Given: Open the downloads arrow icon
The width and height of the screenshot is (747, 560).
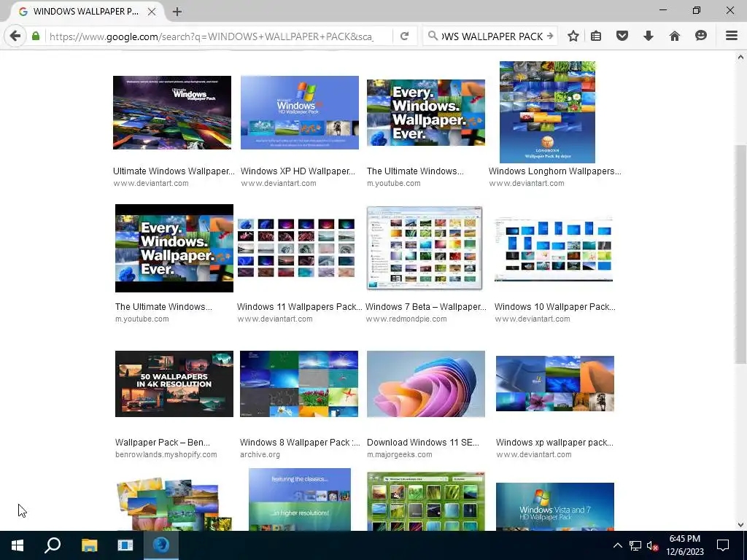Looking at the screenshot, I should (x=649, y=36).
